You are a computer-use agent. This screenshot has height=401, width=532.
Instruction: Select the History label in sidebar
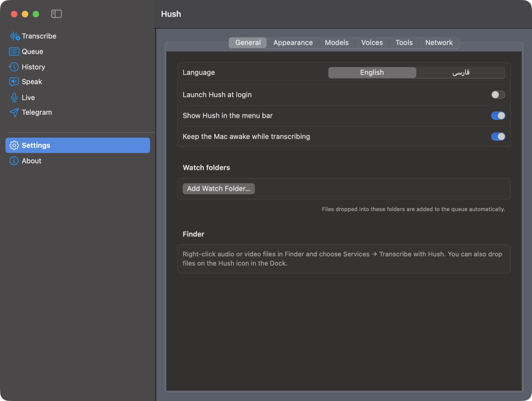tap(33, 67)
